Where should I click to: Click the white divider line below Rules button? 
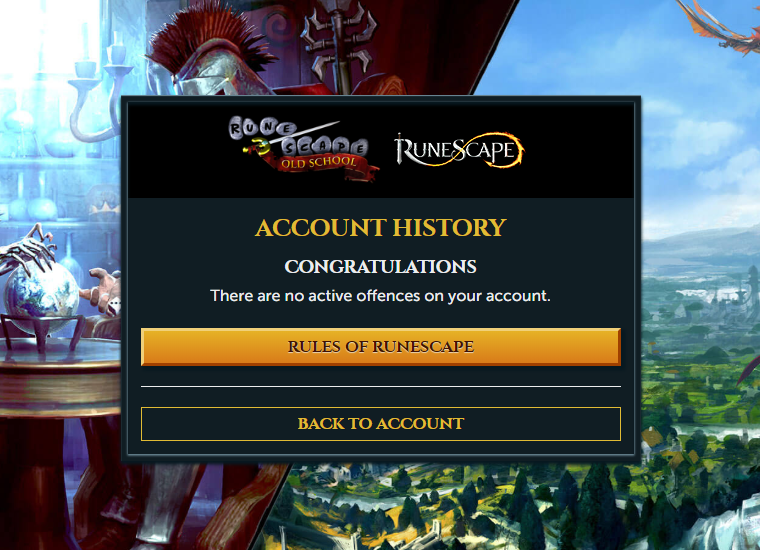click(380, 386)
